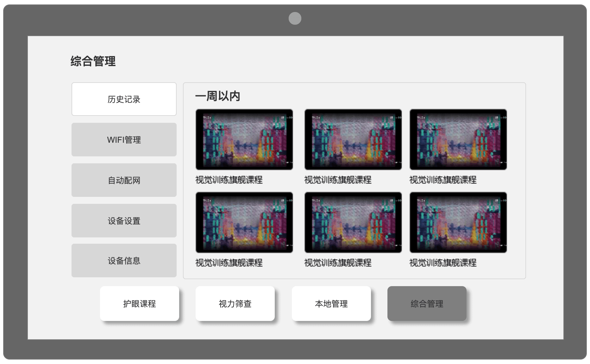The image size is (590, 364).
Task: Open first-row right course thumbnail
Action: 458,140
